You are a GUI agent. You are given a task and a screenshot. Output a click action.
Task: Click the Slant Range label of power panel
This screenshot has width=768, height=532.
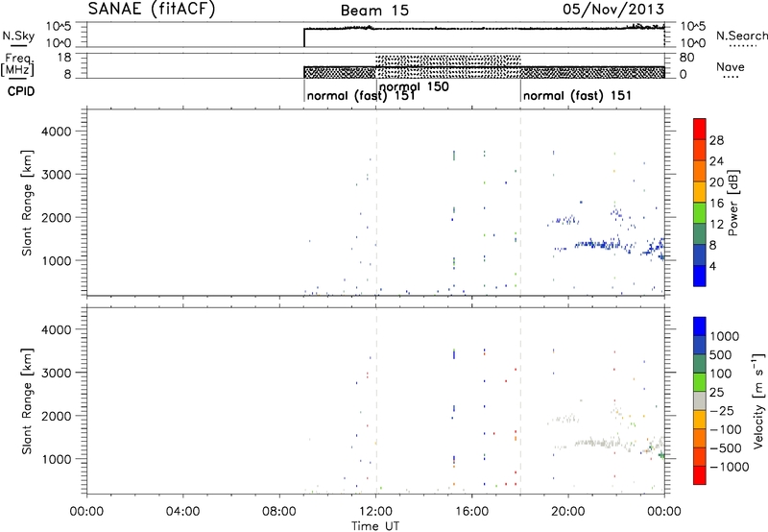point(27,203)
